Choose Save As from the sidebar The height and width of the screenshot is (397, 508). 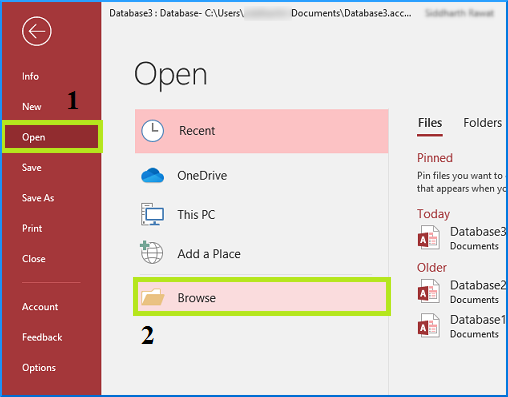(x=38, y=198)
